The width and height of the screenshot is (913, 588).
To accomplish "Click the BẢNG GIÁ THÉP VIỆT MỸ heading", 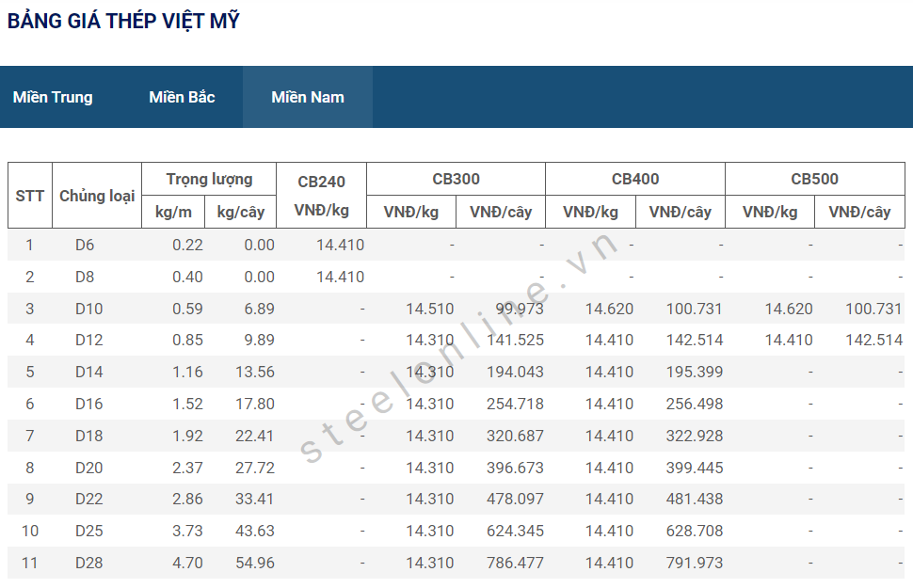I will [123, 21].
